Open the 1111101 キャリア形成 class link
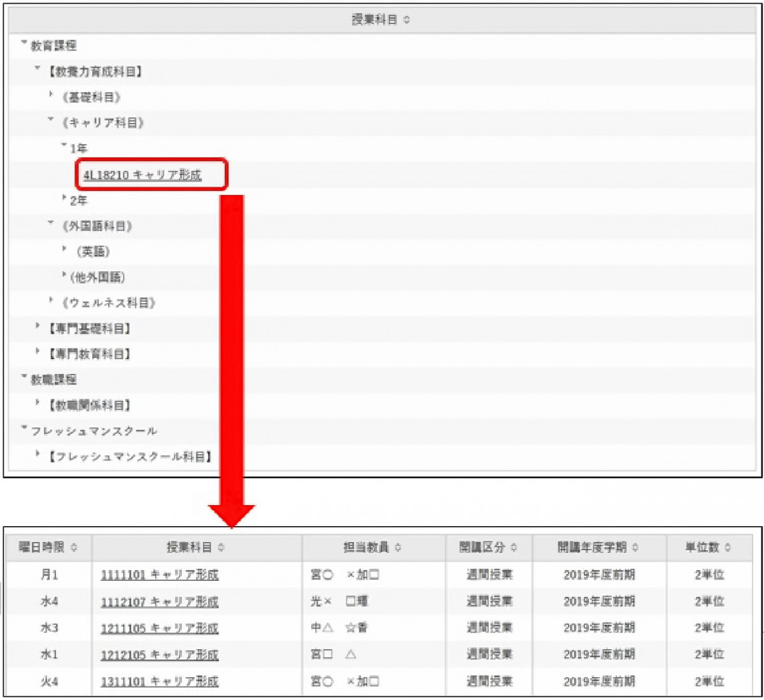Image resolution: width=764 pixels, height=700 pixels. point(159,575)
